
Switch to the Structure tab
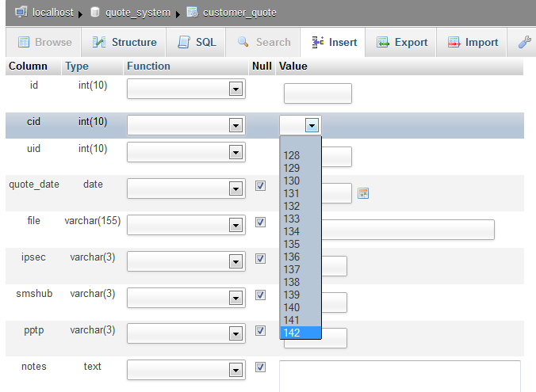124,43
